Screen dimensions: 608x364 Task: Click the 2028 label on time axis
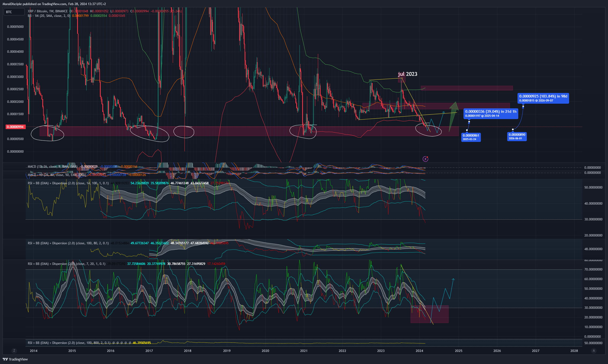click(574, 351)
